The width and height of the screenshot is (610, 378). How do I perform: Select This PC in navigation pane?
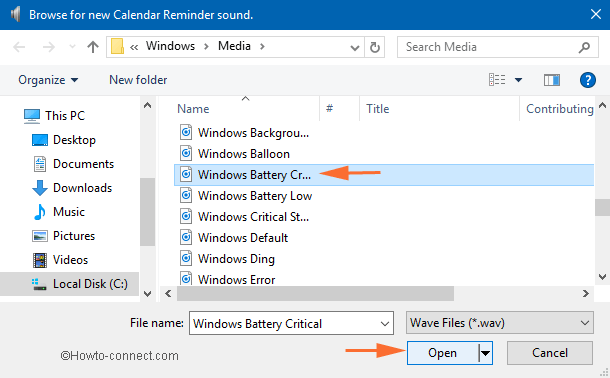(54, 116)
